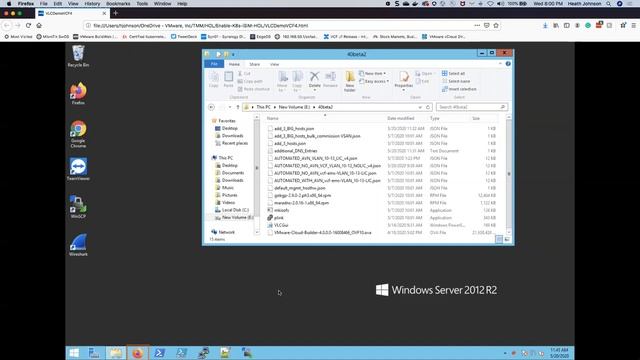Open the File tab in Explorer
The image size is (640, 360).
[214, 64]
